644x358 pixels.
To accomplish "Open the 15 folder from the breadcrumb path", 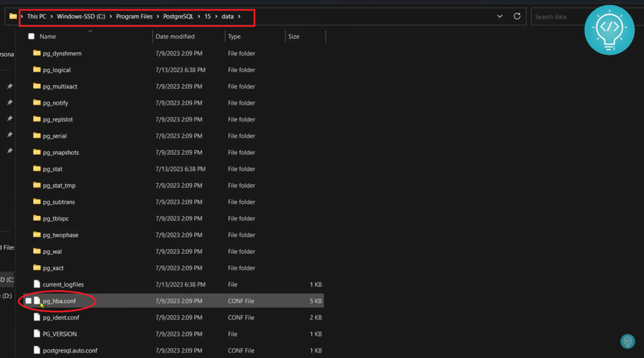I will click(x=208, y=16).
